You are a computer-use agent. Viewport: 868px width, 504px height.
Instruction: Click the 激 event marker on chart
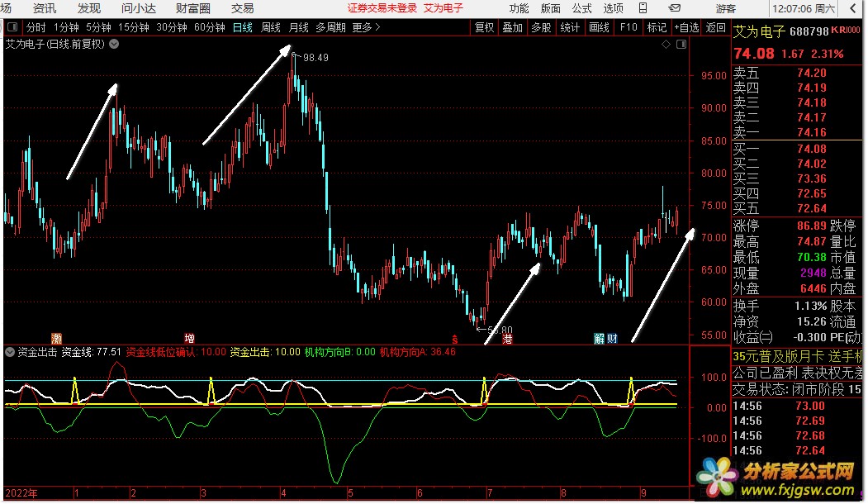(x=56, y=339)
